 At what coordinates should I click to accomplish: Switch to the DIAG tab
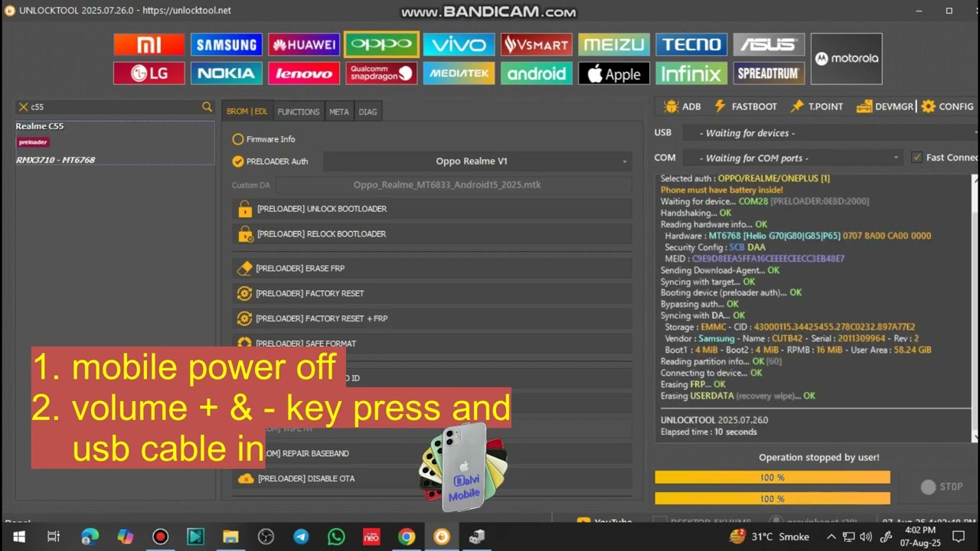coord(367,112)
